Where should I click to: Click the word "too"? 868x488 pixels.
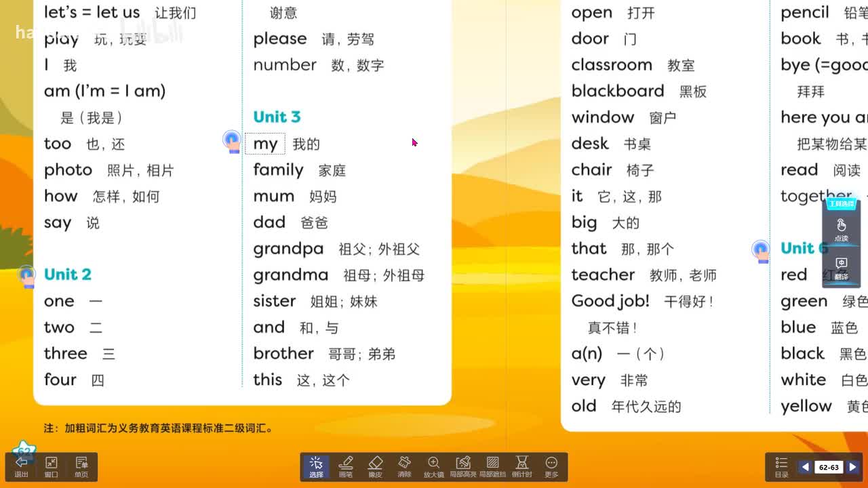58,144
